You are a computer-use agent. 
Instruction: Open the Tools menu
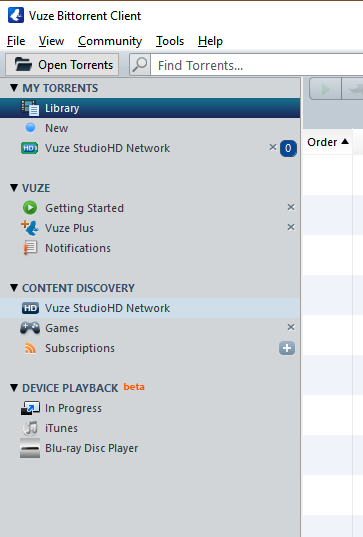click(x=170, y=41)
